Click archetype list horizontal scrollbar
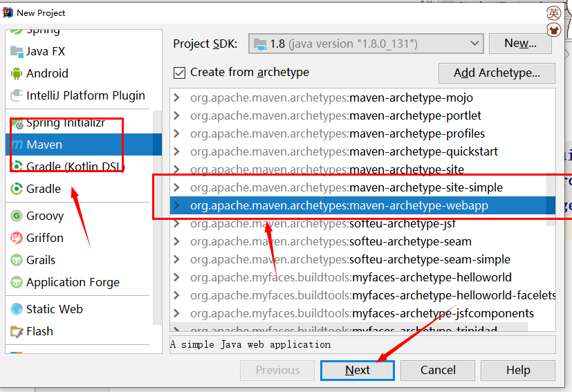The width and height of the screenshot is (572, 392). (349, 327)
